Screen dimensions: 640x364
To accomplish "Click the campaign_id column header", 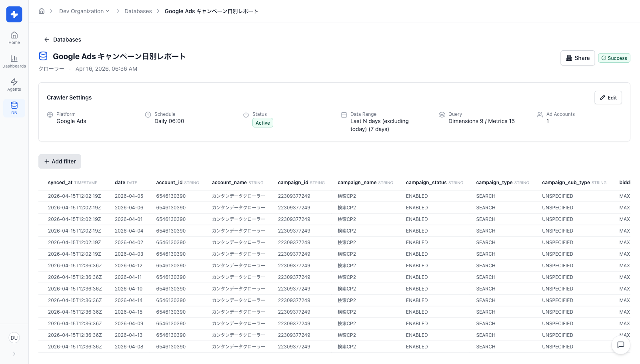I will [x=301, y=183].
